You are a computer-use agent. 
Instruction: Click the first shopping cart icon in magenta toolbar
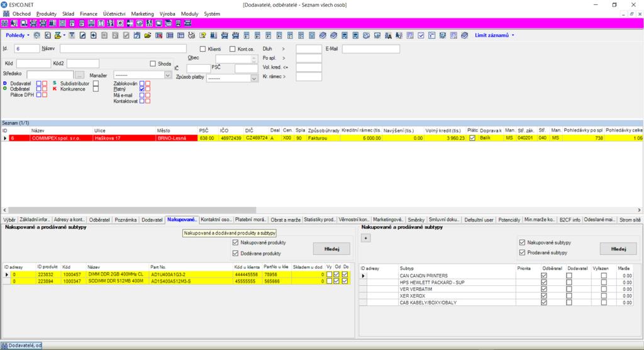(33, 23)
